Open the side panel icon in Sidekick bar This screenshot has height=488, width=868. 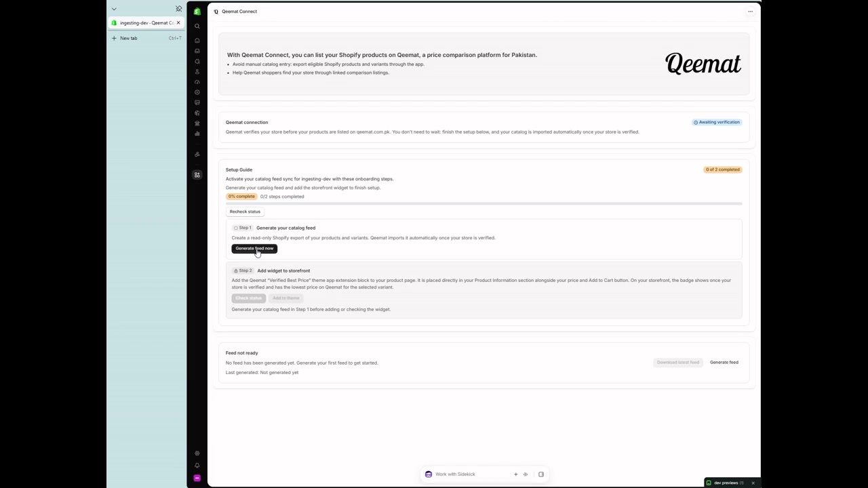[541, 474]
